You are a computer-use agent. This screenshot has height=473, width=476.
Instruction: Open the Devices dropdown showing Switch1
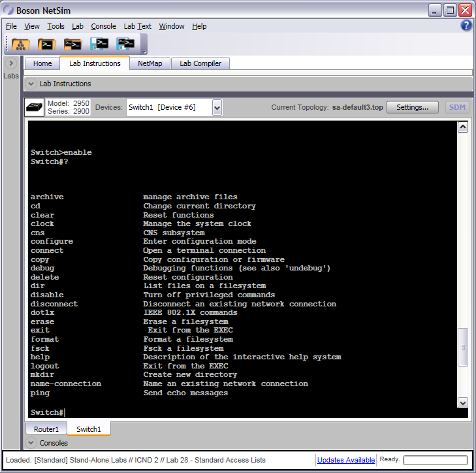pyautogui.click(x=217, y=107)
